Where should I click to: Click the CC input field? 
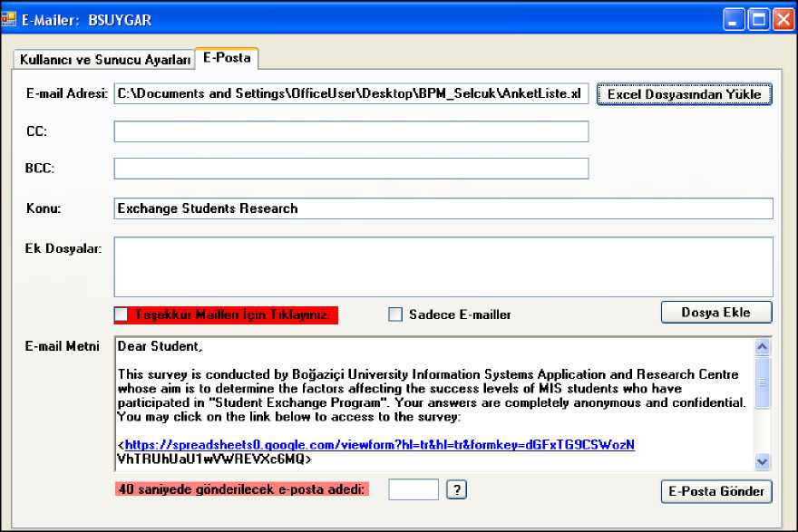click(x=351, y=132)
